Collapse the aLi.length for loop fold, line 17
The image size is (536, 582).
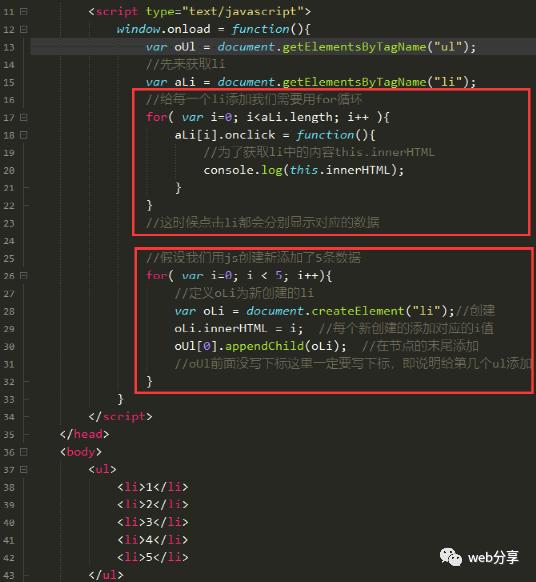(x=24, y=118)
